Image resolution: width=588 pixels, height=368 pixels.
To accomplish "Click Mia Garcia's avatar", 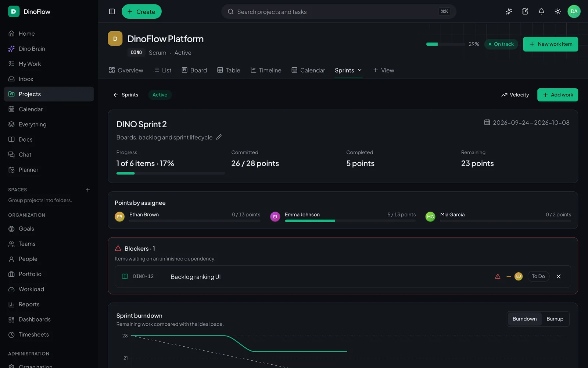I will [430, 217].
